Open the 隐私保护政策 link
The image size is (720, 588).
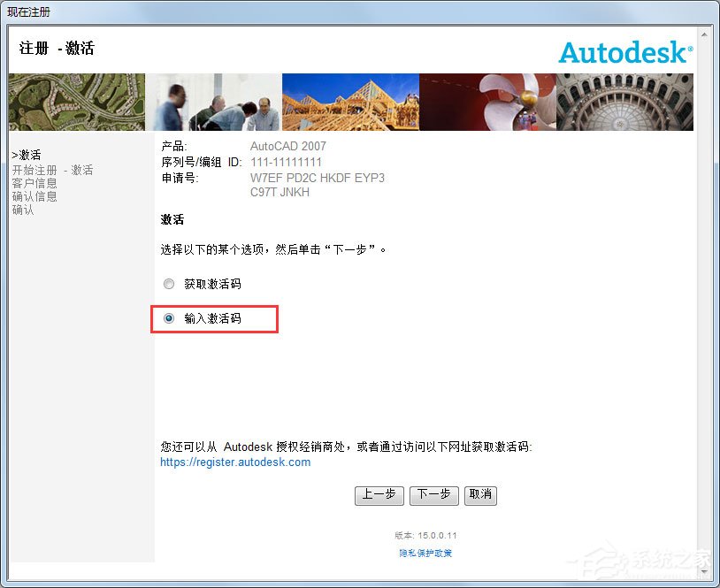tap(425, 554)
